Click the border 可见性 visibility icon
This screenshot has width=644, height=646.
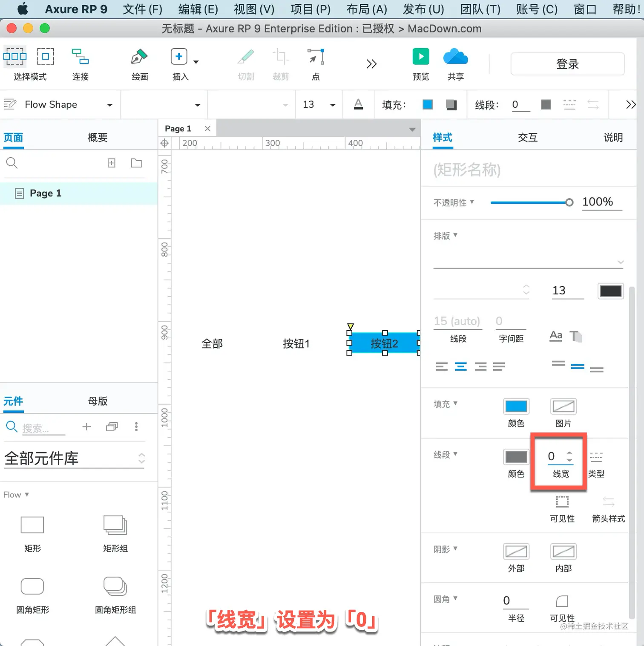(562, 502)
